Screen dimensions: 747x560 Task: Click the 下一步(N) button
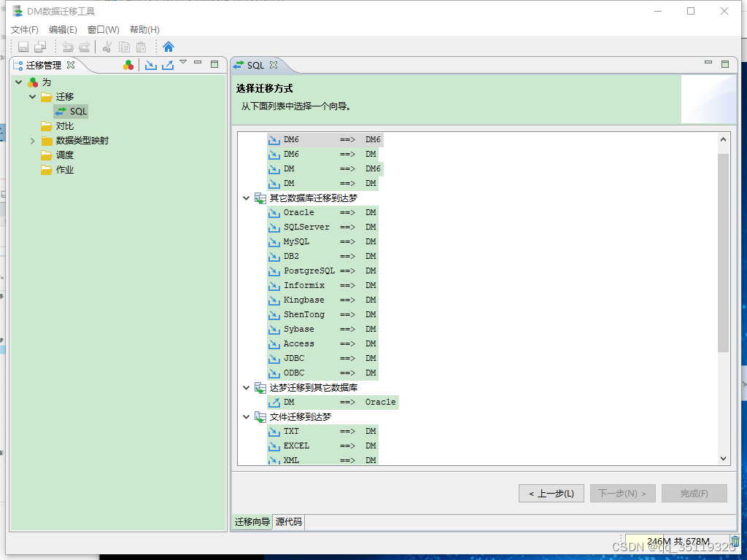[x=623, y=494]
